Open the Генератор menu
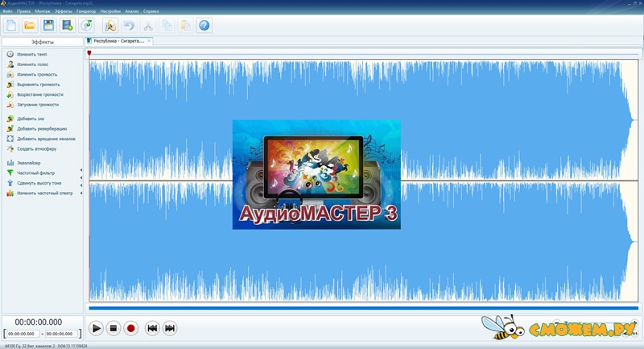 pyautogui.click(x=86, y=11)
